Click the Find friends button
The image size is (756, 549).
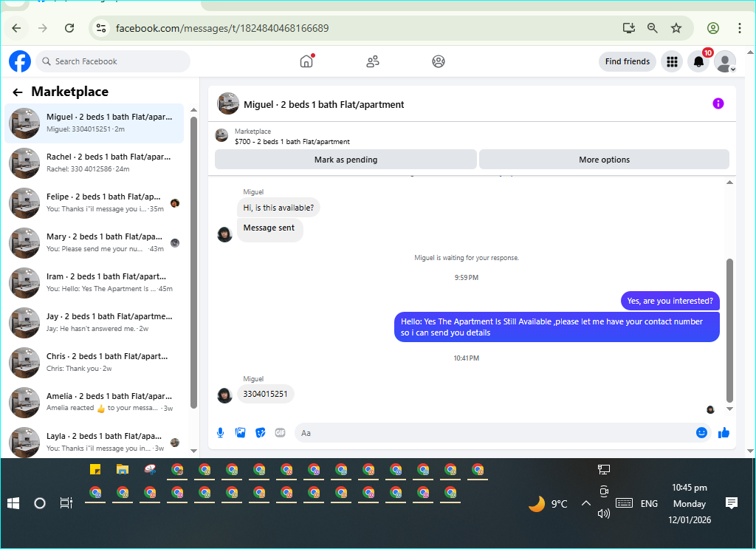pyautogui.click(x=628, y=61)
